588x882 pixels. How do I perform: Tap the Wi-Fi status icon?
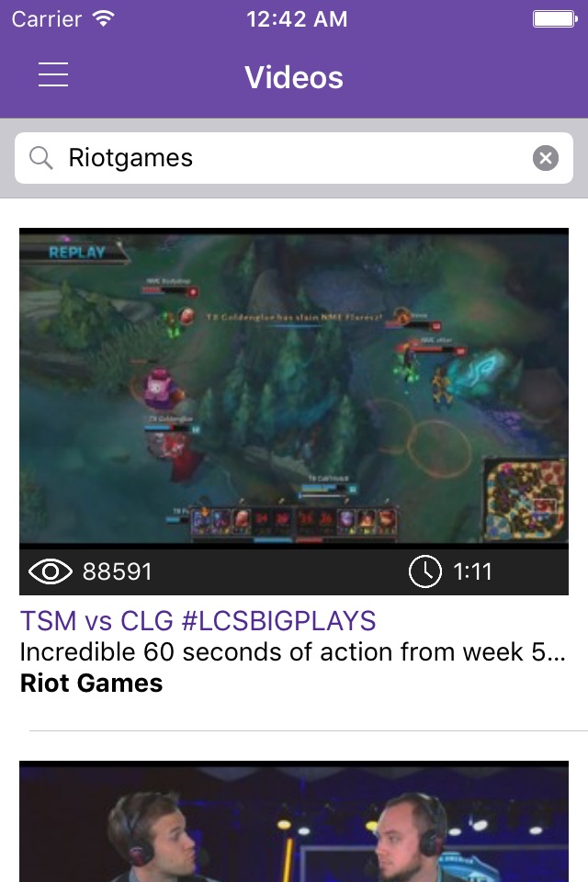[104, 18]
